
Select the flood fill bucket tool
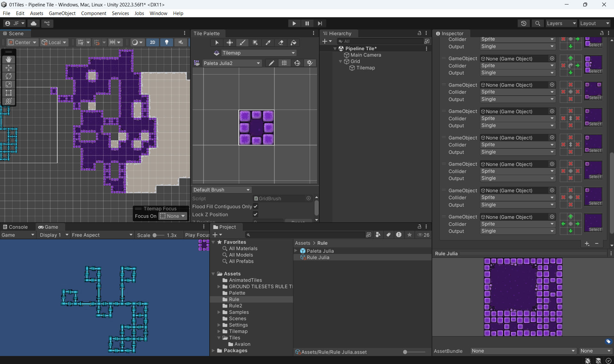tap(293, 43)
